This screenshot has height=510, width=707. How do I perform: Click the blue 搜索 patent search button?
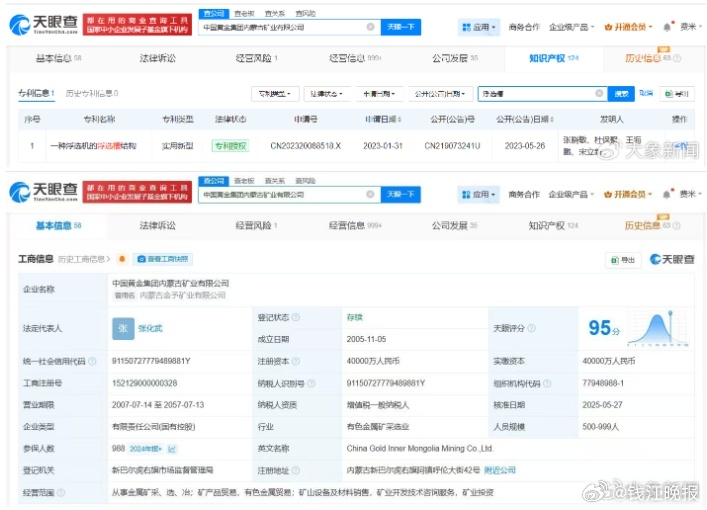coord(621,93)
